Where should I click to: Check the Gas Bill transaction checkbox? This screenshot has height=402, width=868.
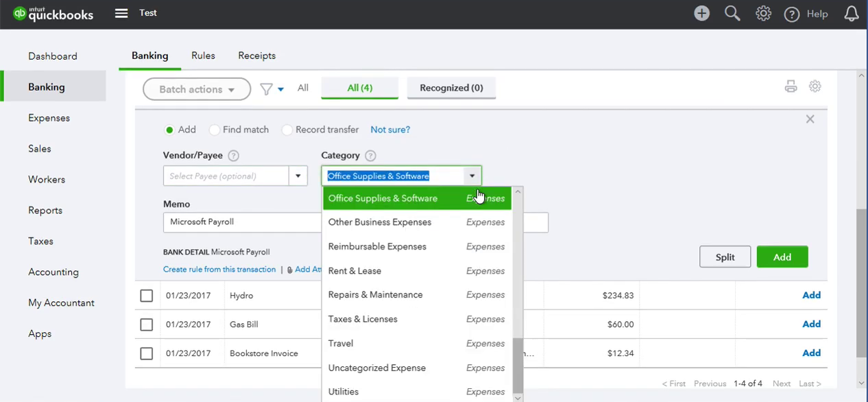(146, 324)
